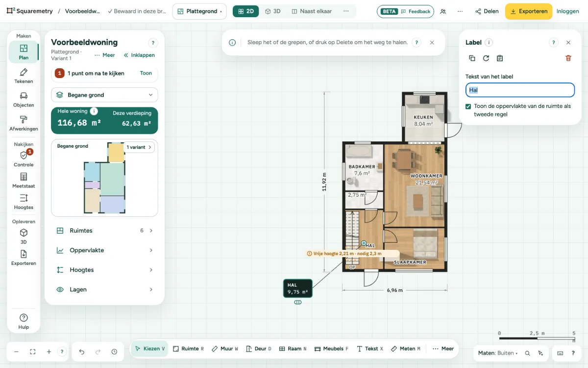Duplicate the label using the copy icon

coord(472,58)
